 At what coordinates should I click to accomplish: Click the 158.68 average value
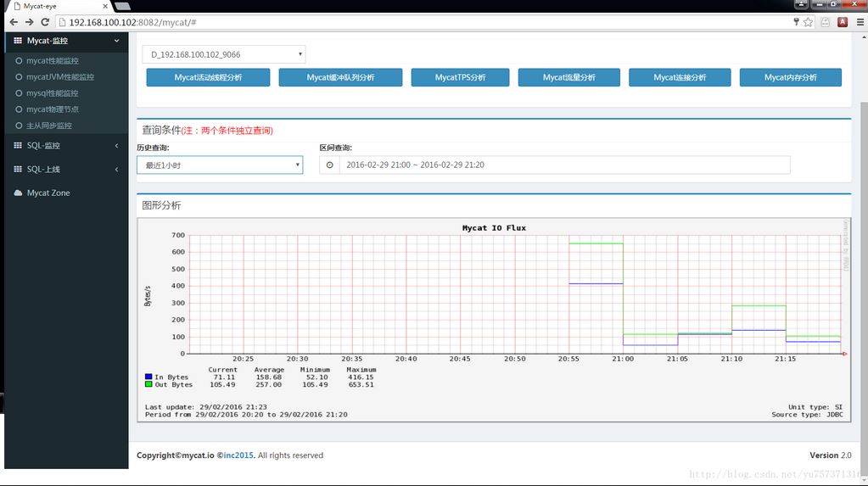click(x=268, y=377)
